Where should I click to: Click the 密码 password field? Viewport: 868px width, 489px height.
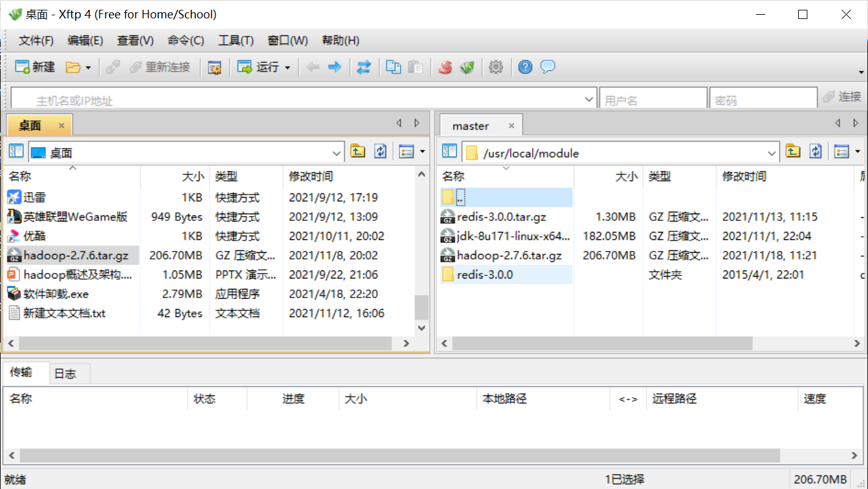pyautogui.click(x=763, y=99)
